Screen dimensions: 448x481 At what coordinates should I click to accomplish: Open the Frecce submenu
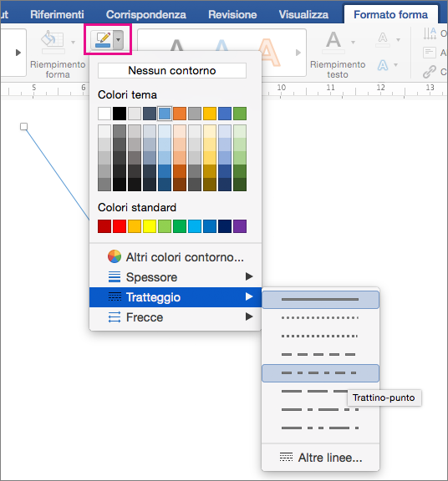[176, 317]
